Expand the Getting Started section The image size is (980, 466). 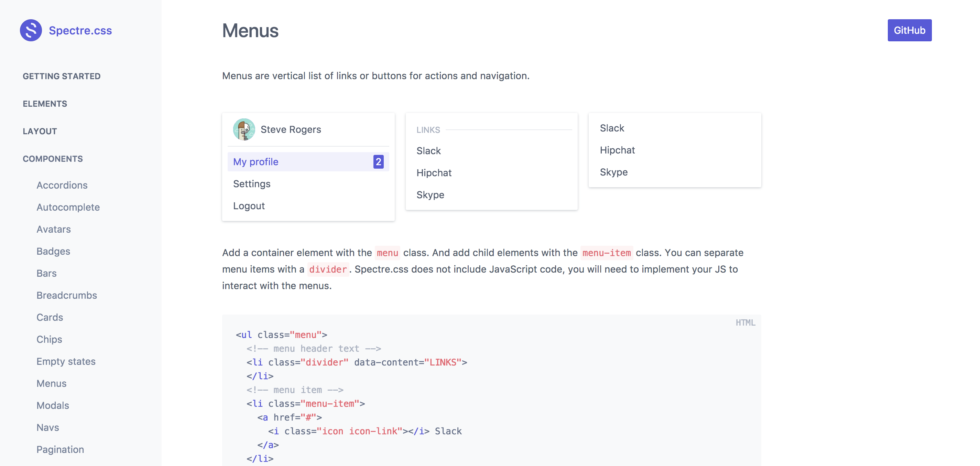click(x=62, y=76)
